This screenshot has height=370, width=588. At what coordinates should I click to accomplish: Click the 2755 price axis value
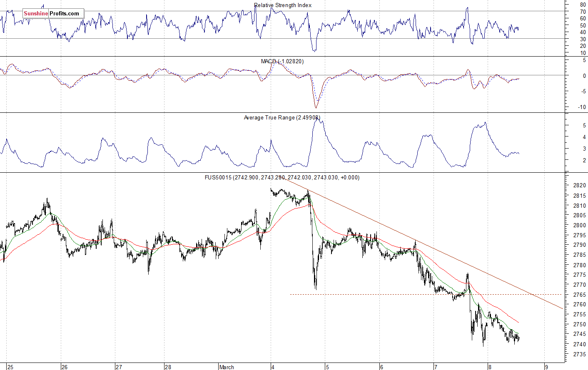click(579, 315)
